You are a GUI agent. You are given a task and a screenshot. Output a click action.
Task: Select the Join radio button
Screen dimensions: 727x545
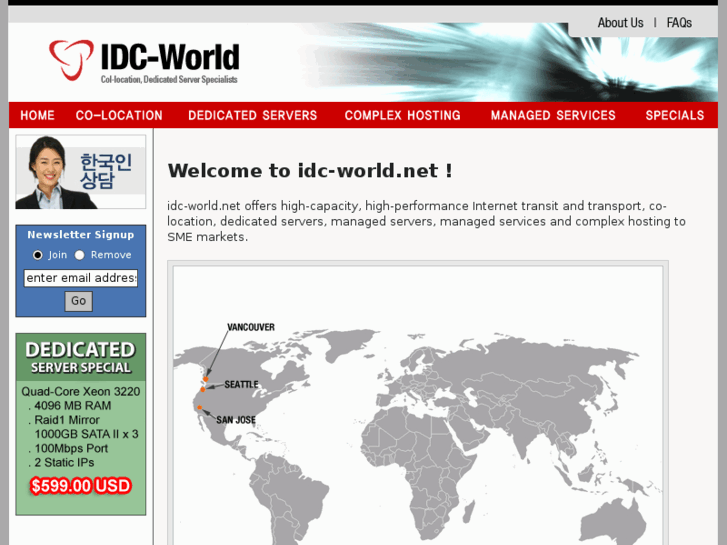click(x=37, y=255)
